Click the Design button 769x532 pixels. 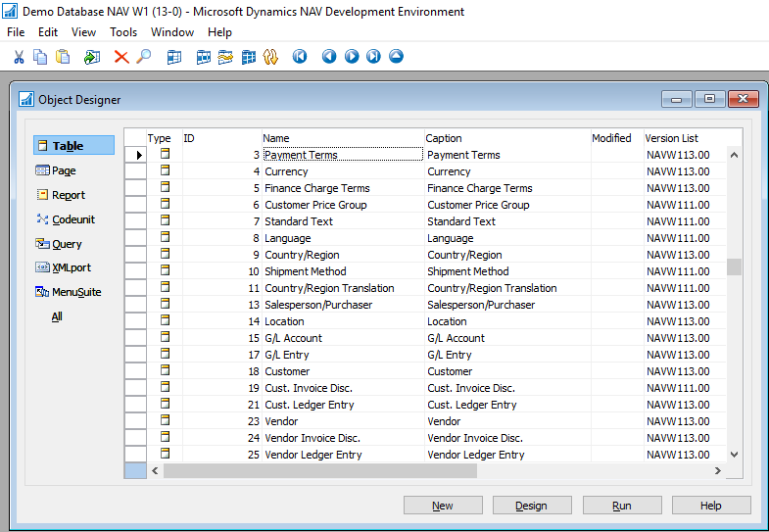point(532,506)
